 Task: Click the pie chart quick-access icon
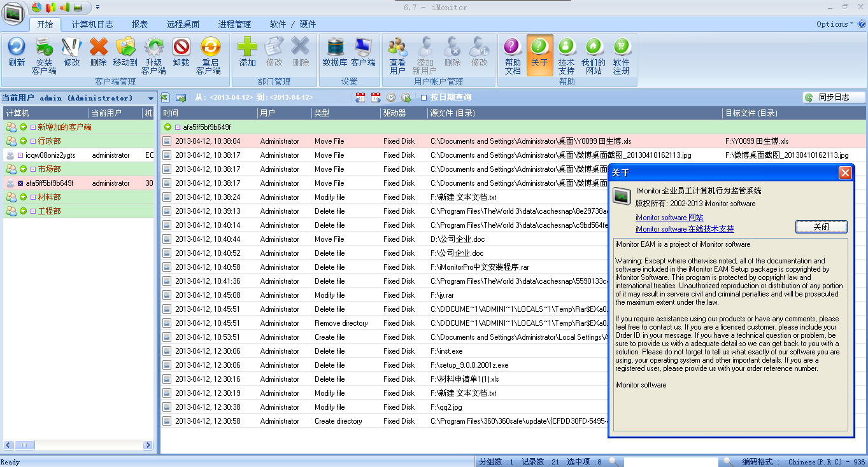point(36,7)
